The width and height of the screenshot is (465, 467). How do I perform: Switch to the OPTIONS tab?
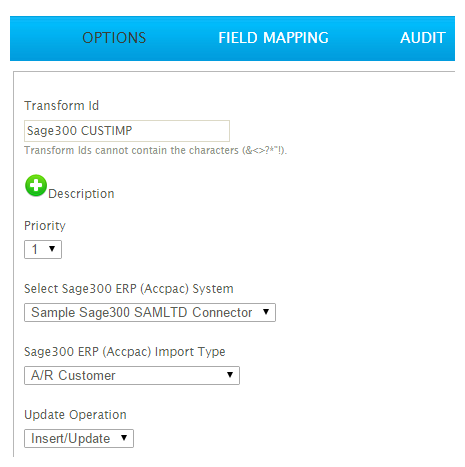(x=114, y=38)
